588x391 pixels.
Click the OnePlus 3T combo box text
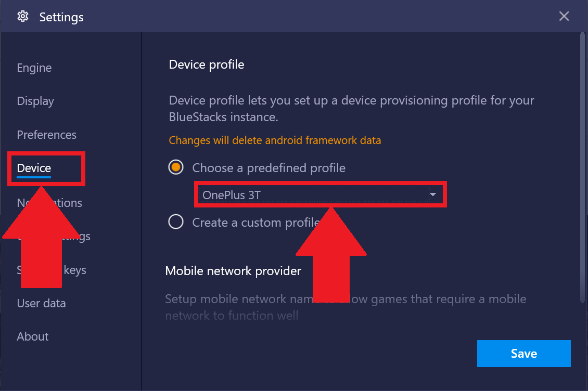point(232,195)
